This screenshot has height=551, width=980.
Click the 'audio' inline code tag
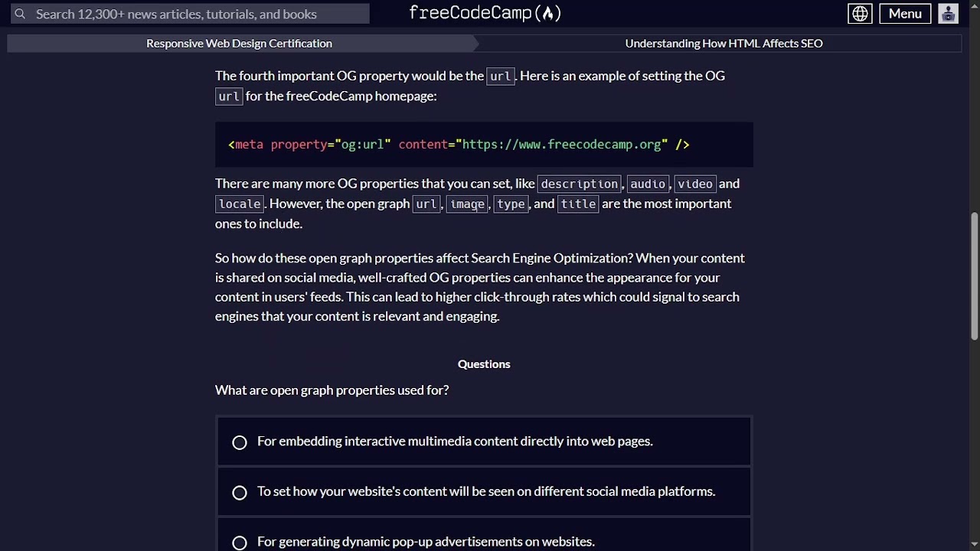(648, 184)
